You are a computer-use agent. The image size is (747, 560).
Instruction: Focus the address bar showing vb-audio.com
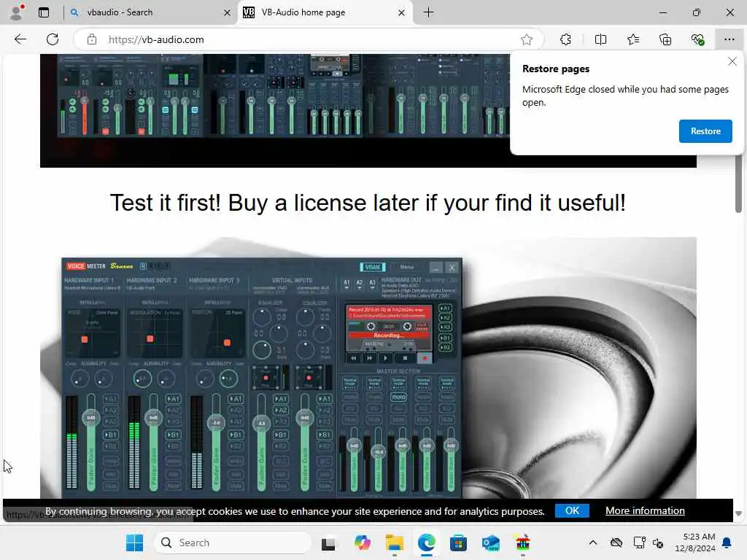coord(309,39)
